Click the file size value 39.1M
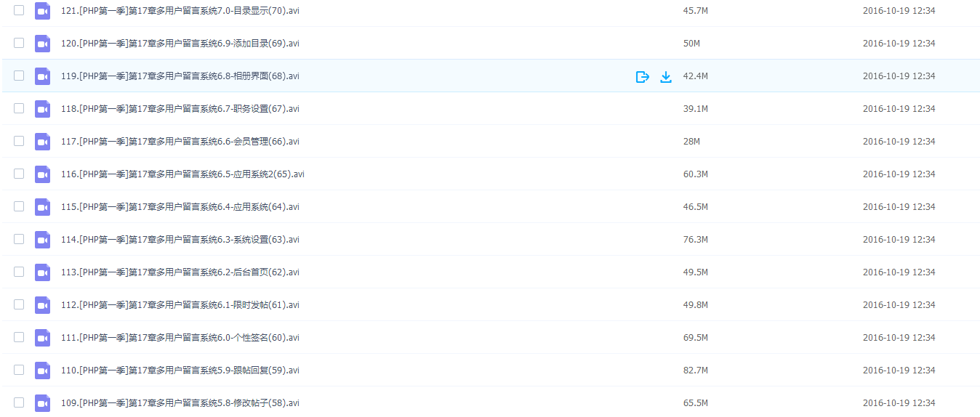This screenshot has height=417, width=980. pos(696,109)
